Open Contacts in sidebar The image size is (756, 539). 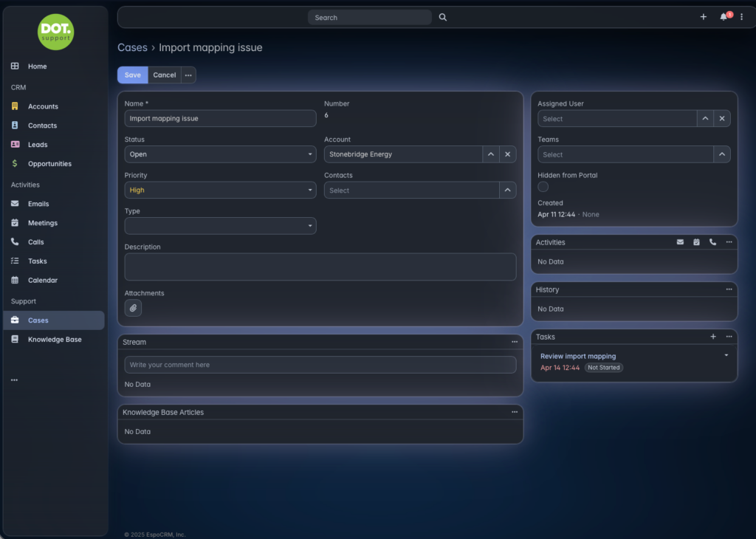point(53,126)
